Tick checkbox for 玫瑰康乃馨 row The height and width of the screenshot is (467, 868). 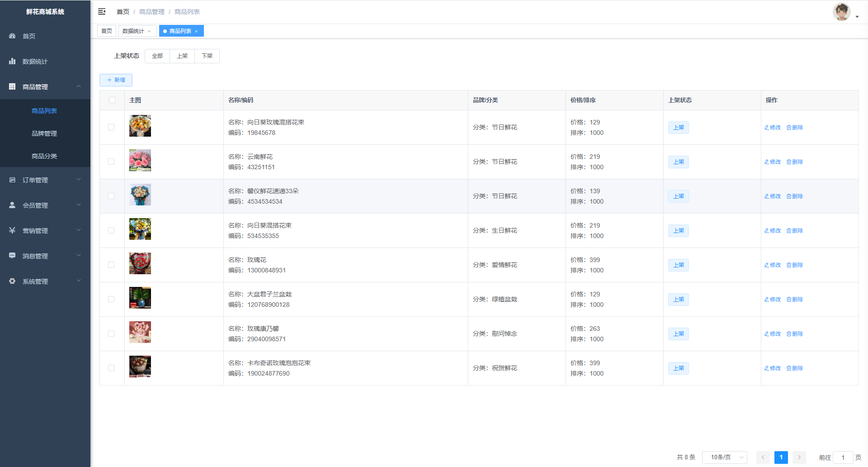(111, 334)
